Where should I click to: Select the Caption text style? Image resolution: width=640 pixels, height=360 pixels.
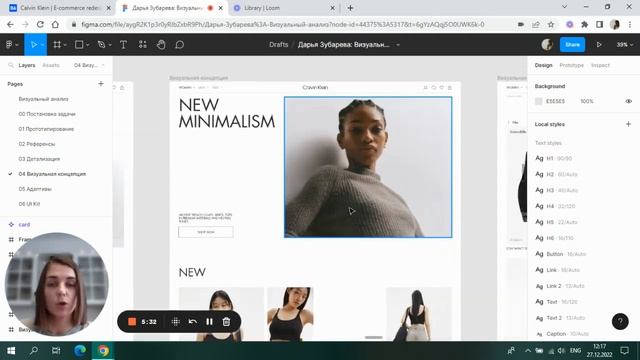click(x=562, y=334)
